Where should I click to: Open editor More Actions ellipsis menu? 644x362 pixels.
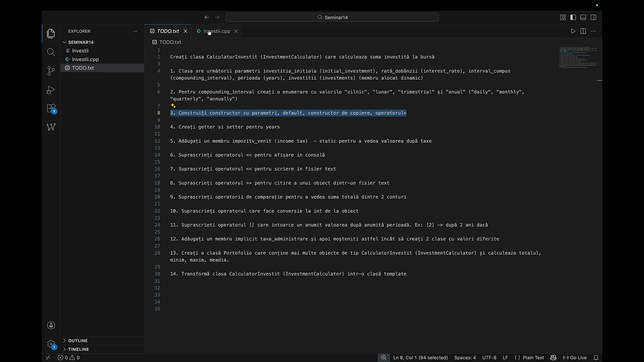[593, 31]
